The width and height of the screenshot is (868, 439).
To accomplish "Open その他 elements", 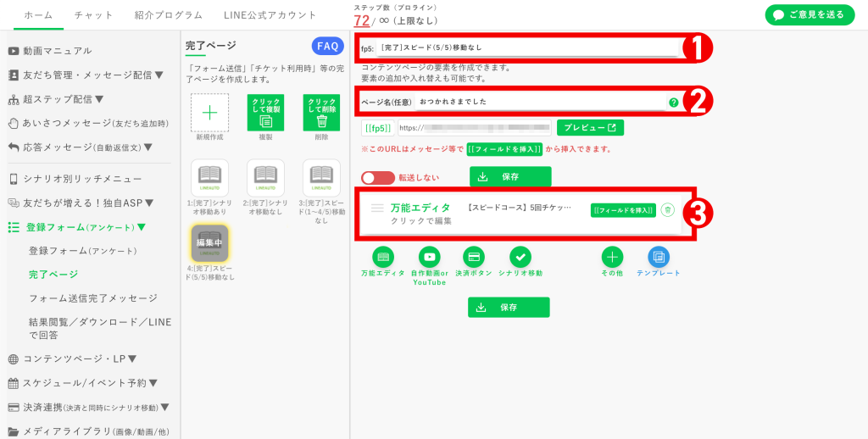I will click(612, 257).
